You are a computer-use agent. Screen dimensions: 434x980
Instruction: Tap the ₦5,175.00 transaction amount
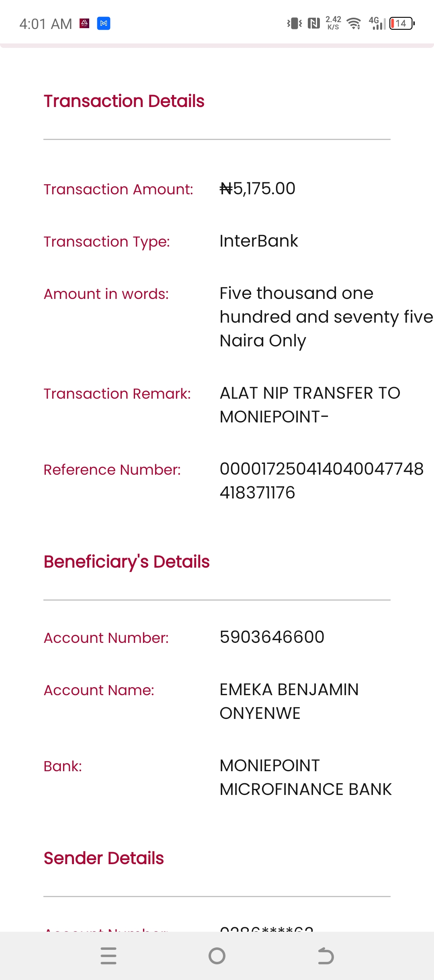coord(258,189)
